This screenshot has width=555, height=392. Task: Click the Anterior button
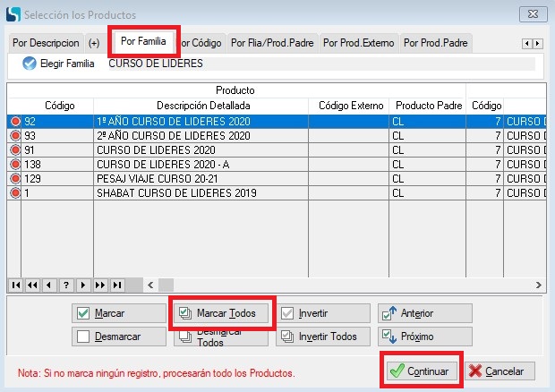click(x=423, y=313)
